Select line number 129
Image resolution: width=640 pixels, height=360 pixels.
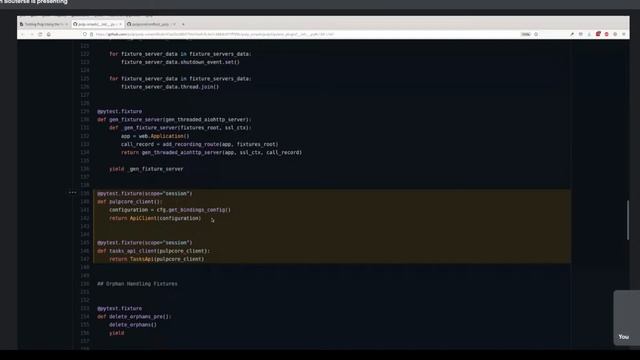click(84, 111)
